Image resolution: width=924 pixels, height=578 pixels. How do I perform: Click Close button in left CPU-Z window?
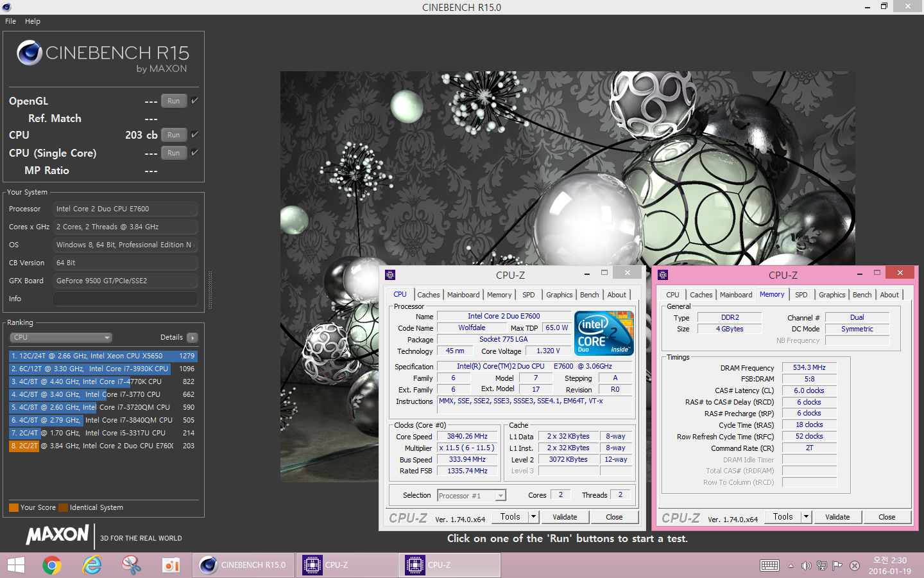pos(614,517)
